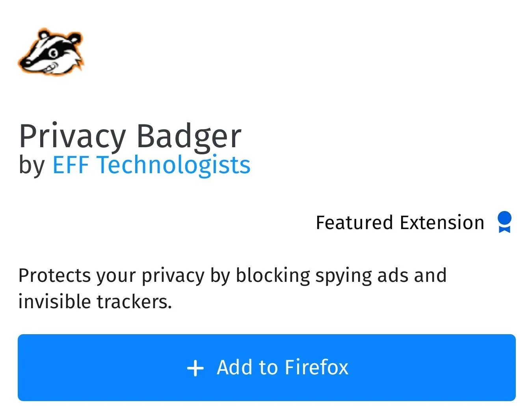
Task: Add Privacy Badger to Firefox
Action: 267,368
